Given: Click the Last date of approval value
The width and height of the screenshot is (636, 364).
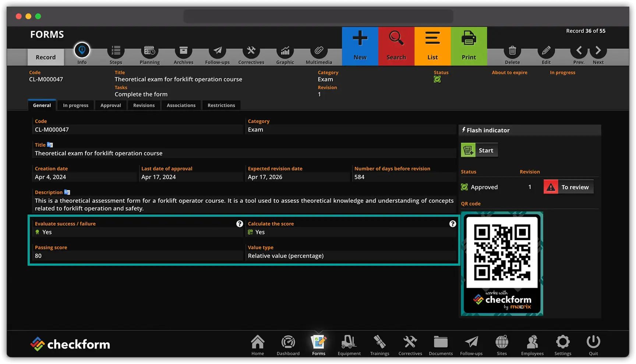Looking at the screenshot, I should click(x=191, y=177).
